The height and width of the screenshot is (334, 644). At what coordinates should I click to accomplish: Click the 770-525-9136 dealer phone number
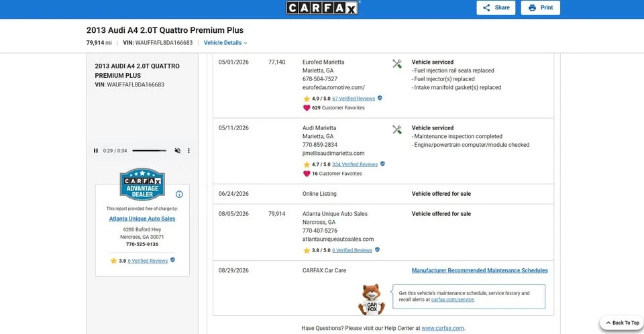142,244
